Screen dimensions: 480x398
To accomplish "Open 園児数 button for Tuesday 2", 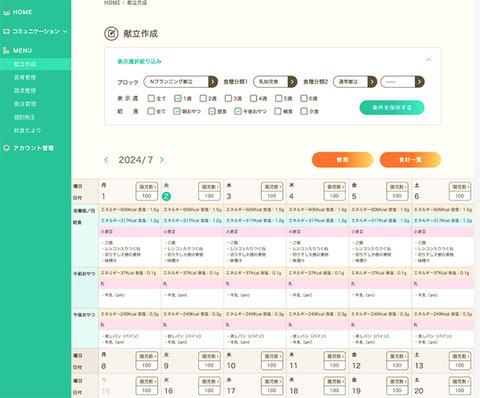I will pyautogui.click(x=209, y=187).
